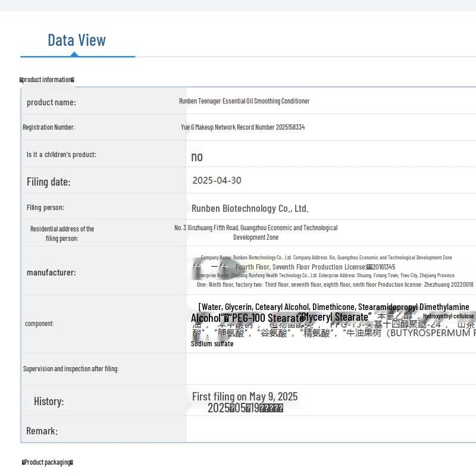Click the manufacturer 'Company Name: Runben Biotechnology' line
The height and width of the screenshot is (476, 476).
(326, 258)
